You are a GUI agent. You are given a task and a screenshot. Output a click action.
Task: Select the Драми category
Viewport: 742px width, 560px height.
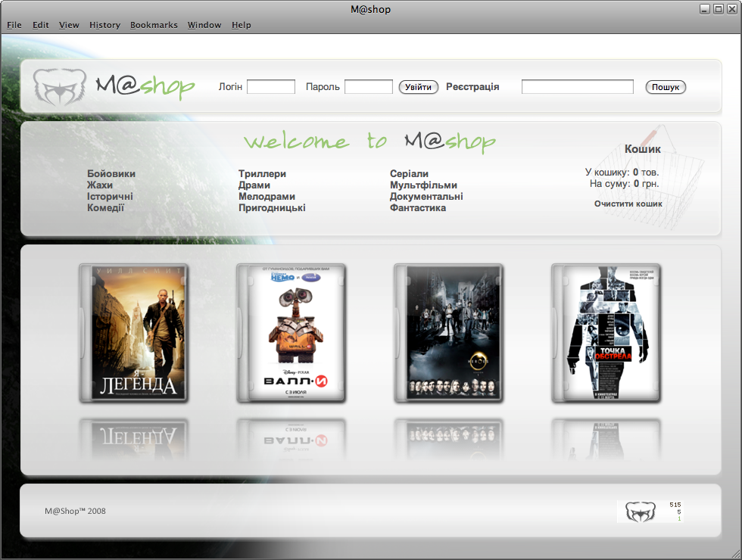pos(254,185)
